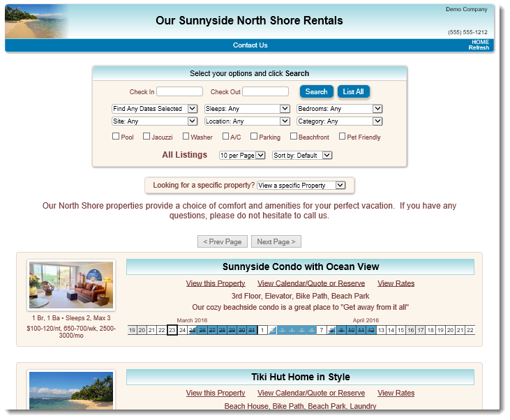The width and height of the screenshot is (510, 420).
Task: Click the Sunnyside Condo with Ocean View title
Action: 301,267
